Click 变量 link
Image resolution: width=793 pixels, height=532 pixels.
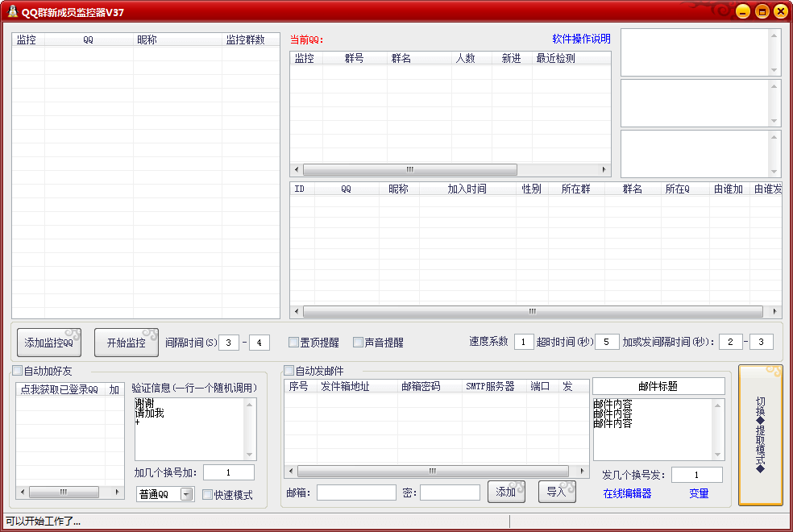coord(699,493)
